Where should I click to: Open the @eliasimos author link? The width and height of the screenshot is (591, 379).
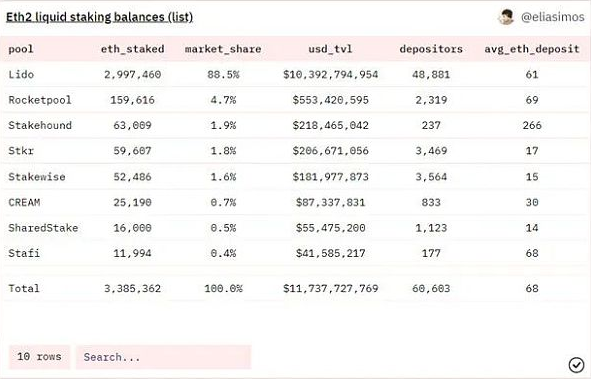click(553, 17)
